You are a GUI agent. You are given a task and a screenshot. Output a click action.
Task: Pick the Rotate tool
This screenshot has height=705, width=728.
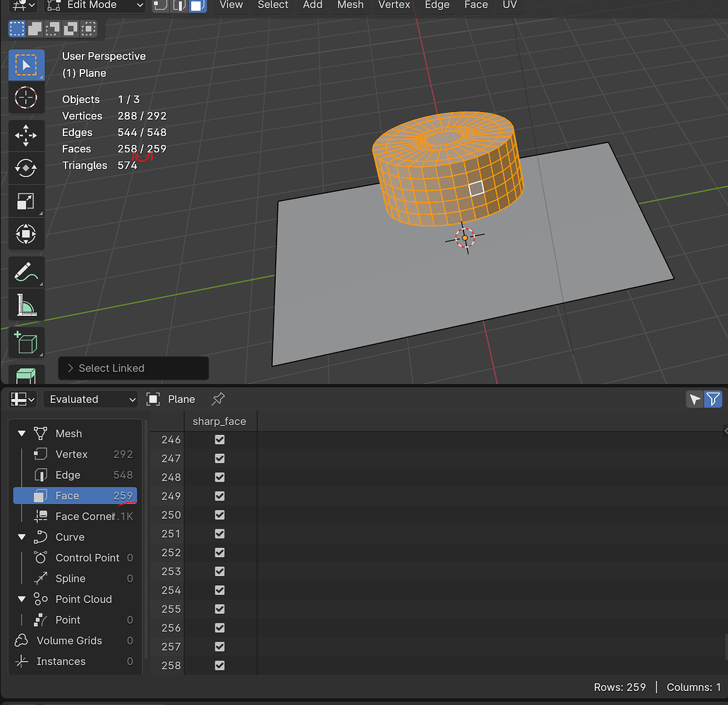(26, 168)
